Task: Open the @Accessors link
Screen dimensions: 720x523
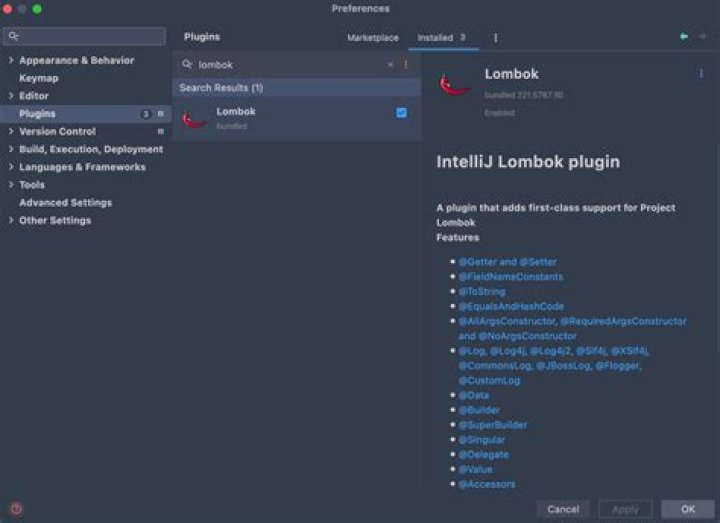Action: click(x=487, y=484)
